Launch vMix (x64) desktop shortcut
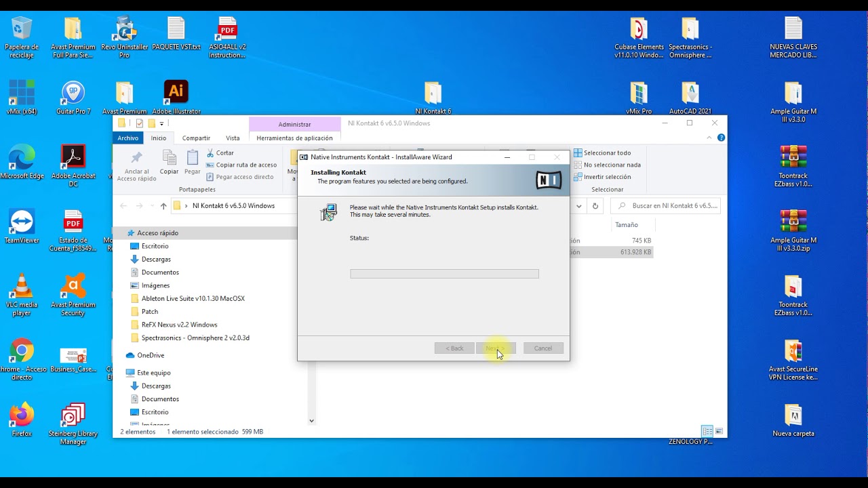 click(22, 98)
